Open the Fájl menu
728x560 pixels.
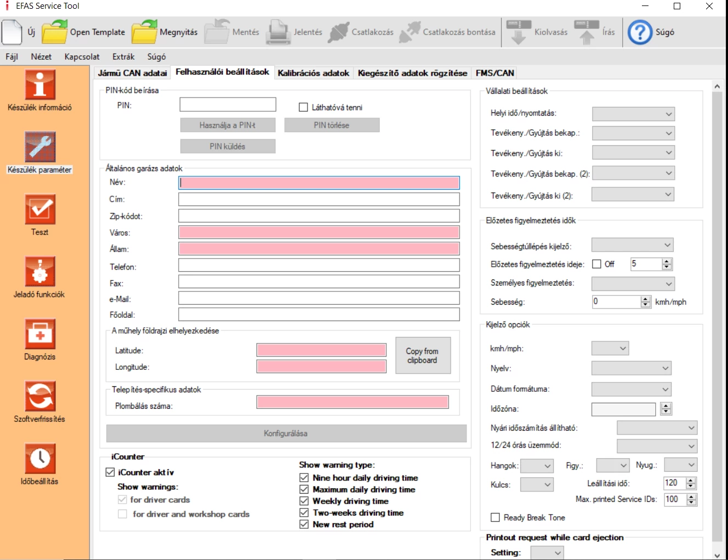(x=12, y=56)
